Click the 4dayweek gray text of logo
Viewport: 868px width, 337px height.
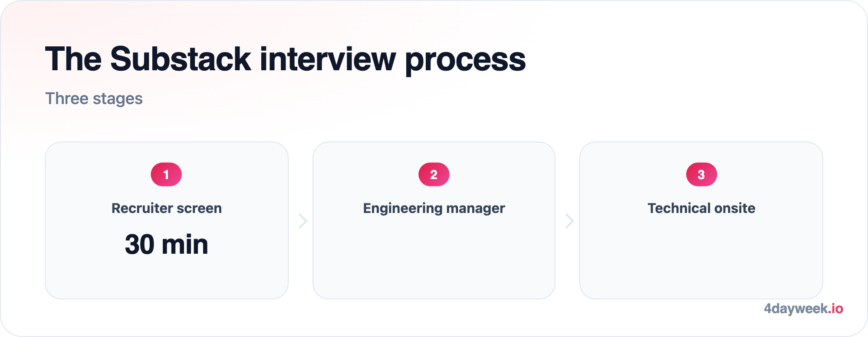tap(796, 309)
